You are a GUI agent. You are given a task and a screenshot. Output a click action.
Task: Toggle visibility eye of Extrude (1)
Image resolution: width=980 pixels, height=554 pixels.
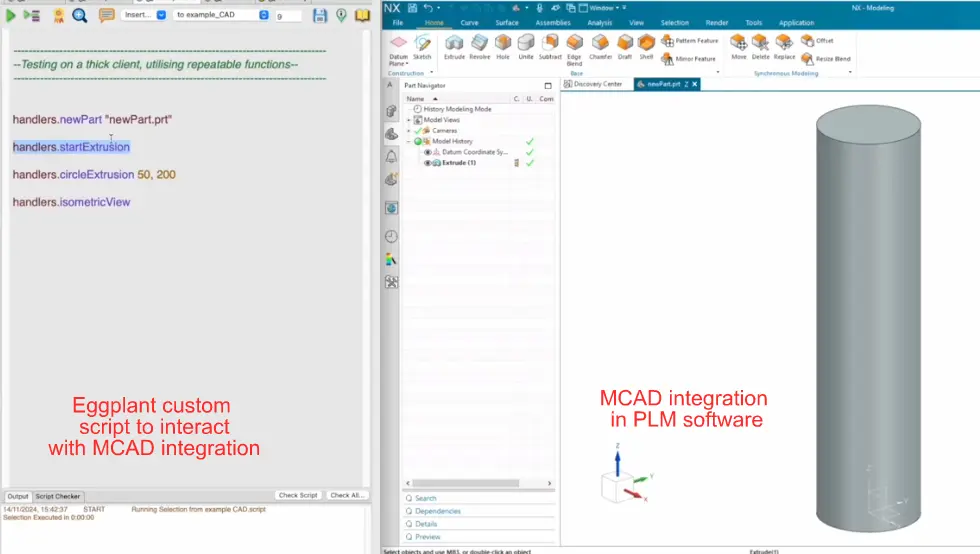[428, 163]
